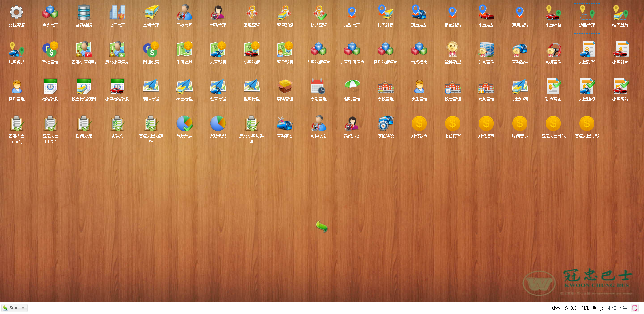Open 車輛狀態 vehicle status icon
Screen dimensions: 644x314
pos(285,124)
